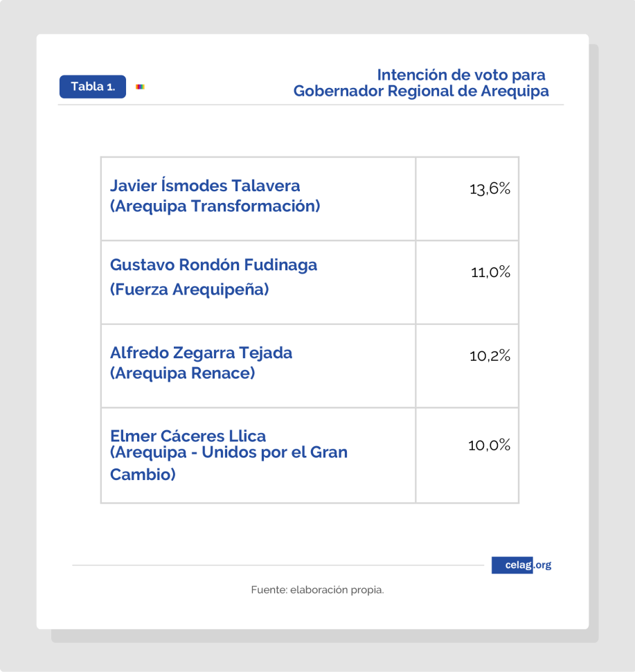Click the 11,0% value cell
The width and height of the screenshot is (635, 672).
(467, 282)
